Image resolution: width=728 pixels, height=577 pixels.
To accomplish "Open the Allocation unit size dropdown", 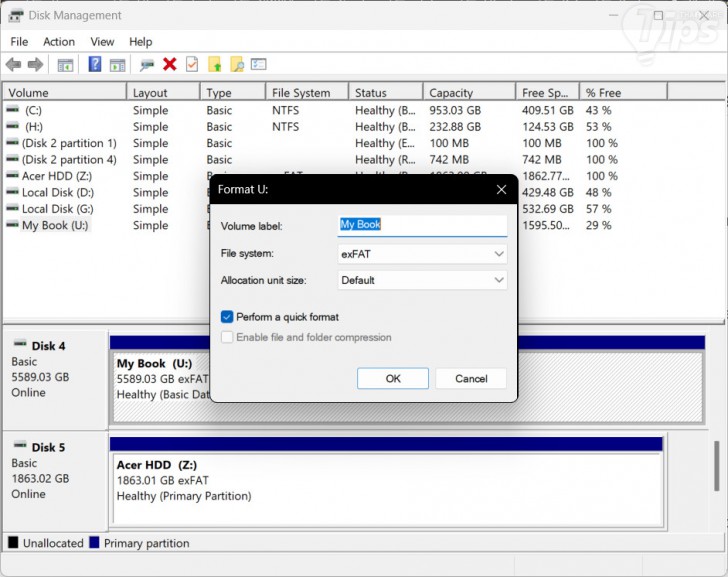I will pyautogui.click(x=422, y=280).
